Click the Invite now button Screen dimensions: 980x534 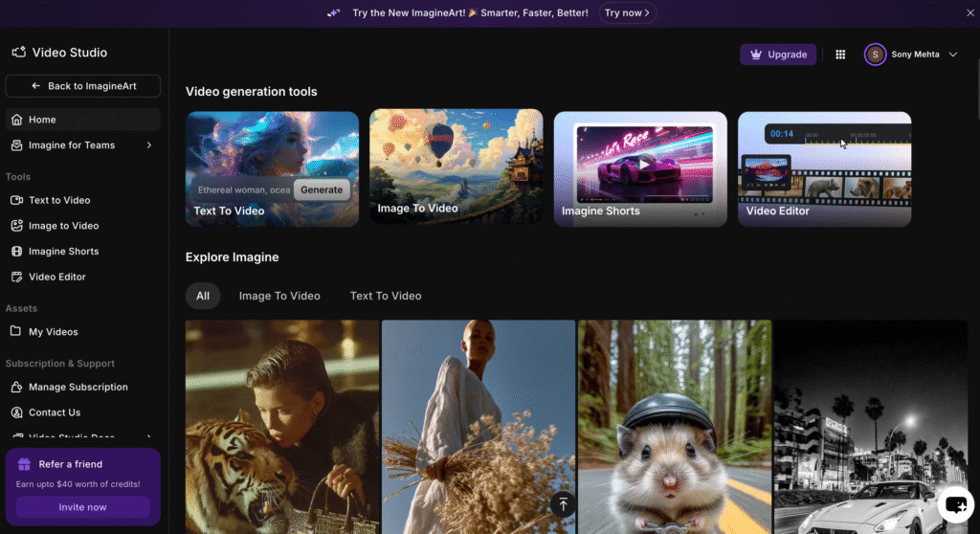pos(82,507)
